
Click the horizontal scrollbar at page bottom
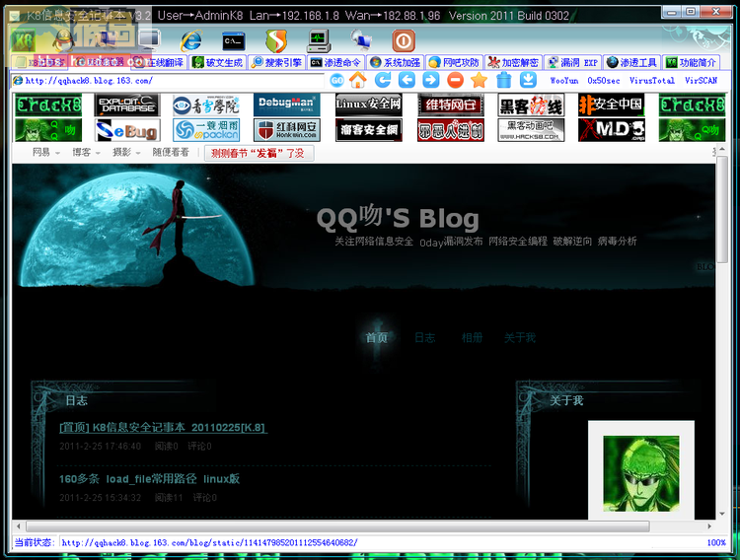pyautogui.click(x=337, y=526)
